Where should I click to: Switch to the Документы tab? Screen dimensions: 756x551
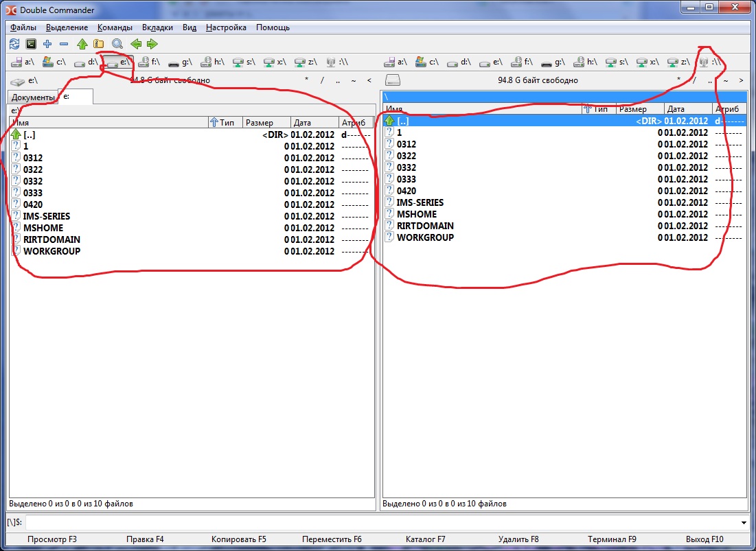click(x=32, y=97)
